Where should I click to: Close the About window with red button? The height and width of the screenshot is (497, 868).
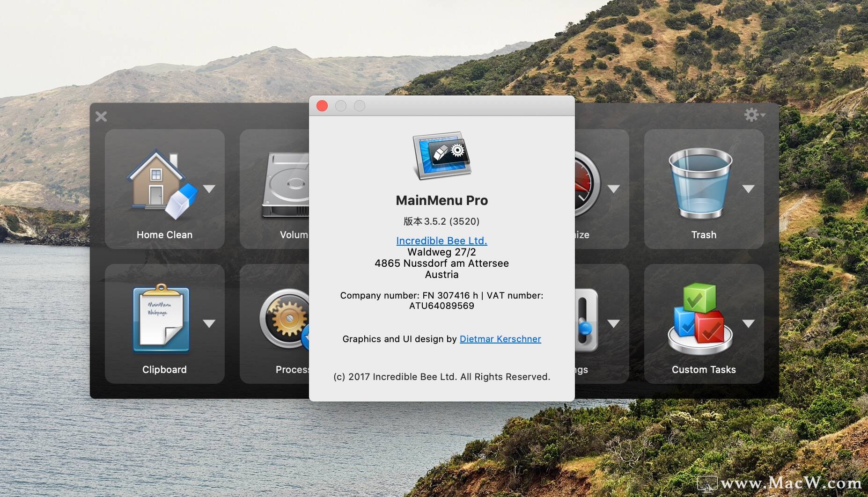tap(322, 106)
